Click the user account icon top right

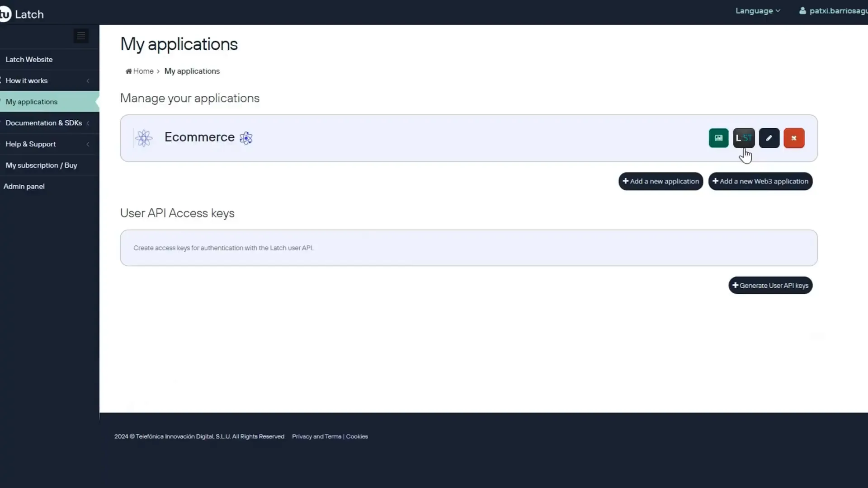(801, 11)
